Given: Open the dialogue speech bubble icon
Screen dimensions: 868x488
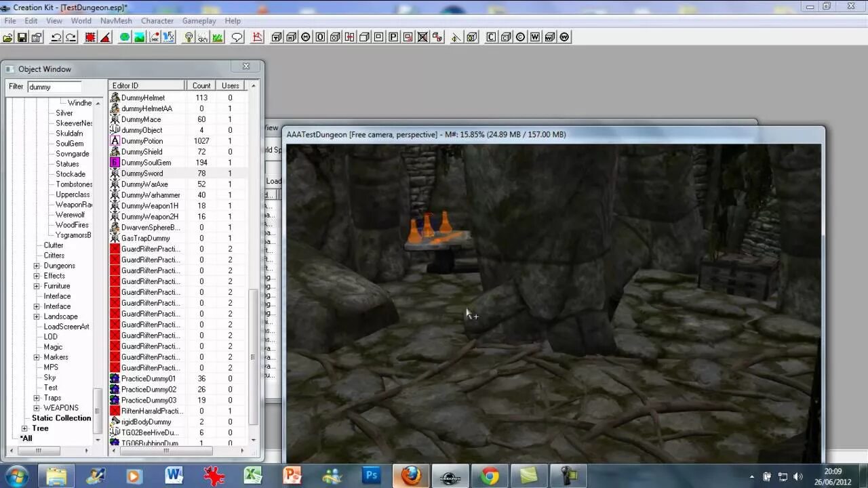Looking at the screenshot, I should [237, 37].
